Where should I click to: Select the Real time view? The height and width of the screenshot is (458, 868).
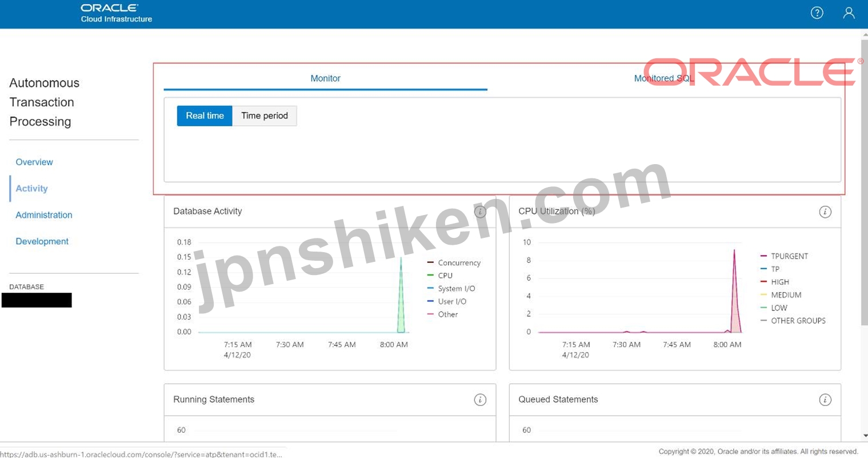click(205, 116)
